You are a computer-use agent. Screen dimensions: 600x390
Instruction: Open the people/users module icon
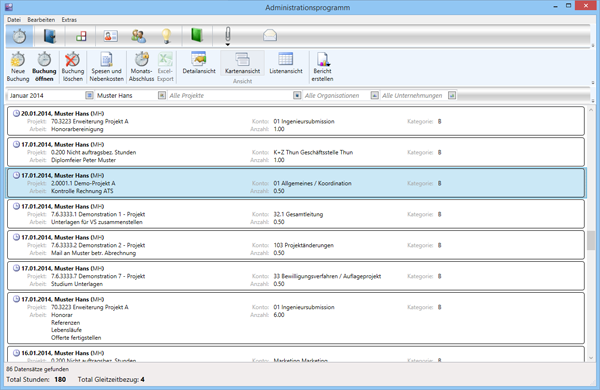tap(138, 36)
